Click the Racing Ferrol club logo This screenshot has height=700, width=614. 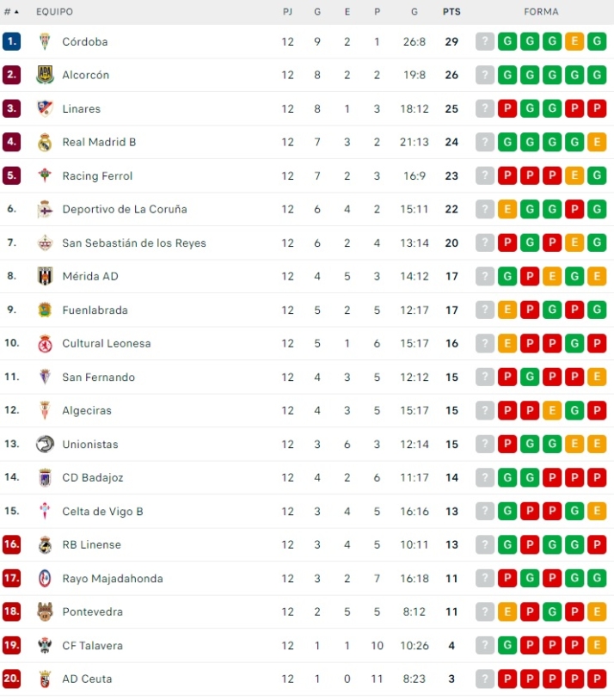click(45, 175)
